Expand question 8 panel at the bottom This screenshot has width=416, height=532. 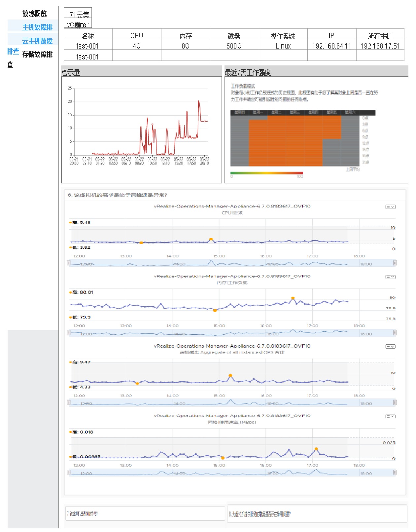point(317,514)
